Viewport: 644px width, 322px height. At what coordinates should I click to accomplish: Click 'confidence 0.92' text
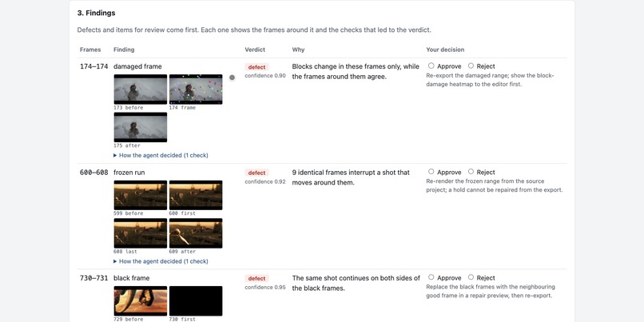pyautogui.click(x=265, y=181)
